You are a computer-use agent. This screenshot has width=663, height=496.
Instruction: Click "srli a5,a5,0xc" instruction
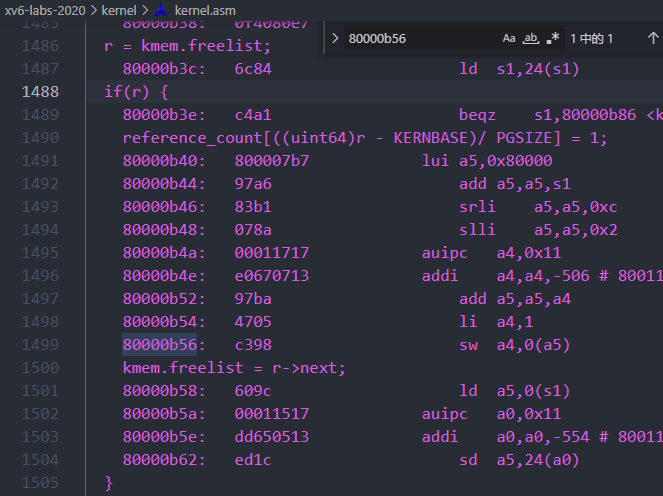538,207
